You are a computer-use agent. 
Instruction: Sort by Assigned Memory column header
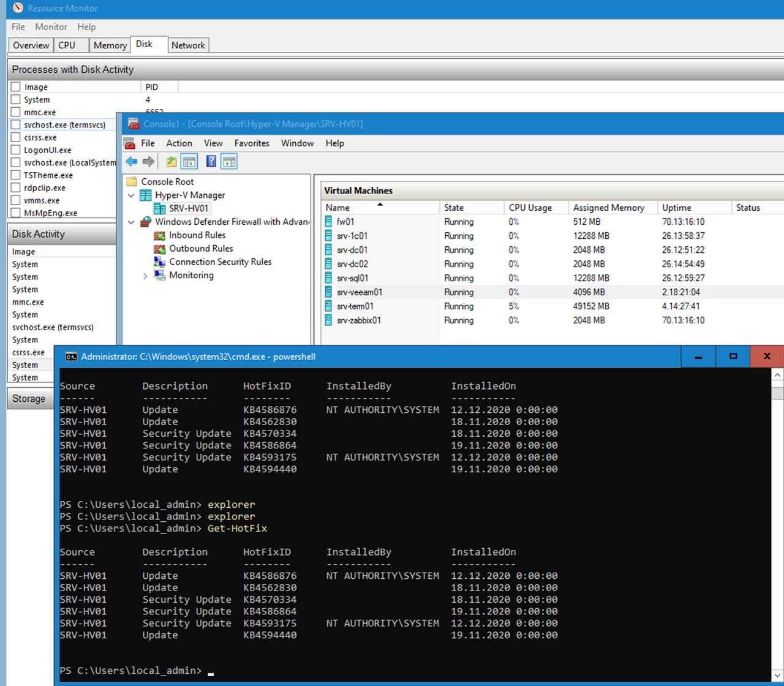(613, 208)
